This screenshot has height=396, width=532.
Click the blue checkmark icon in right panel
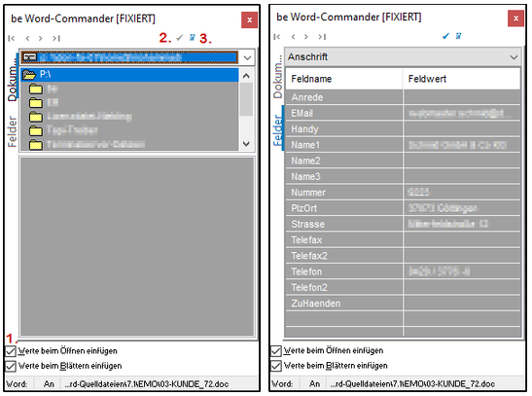click(x=445, y=36)
